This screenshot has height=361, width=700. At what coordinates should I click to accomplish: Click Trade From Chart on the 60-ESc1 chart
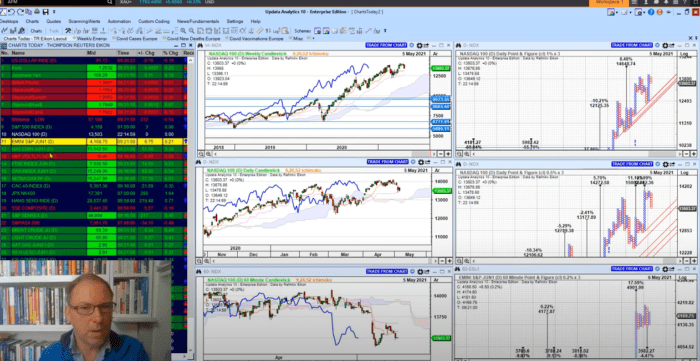pos(632,268)
